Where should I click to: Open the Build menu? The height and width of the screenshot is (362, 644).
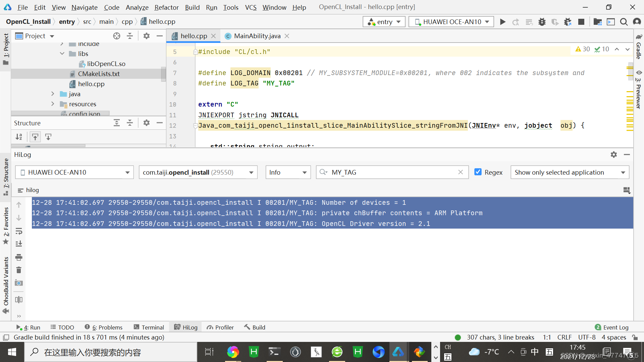(192, 7)
